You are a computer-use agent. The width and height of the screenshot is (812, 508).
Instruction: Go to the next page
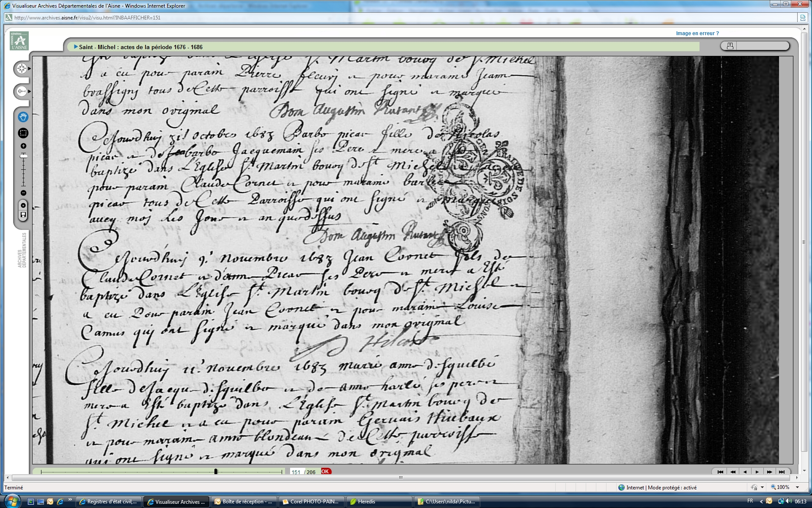[x=757, y=472]
